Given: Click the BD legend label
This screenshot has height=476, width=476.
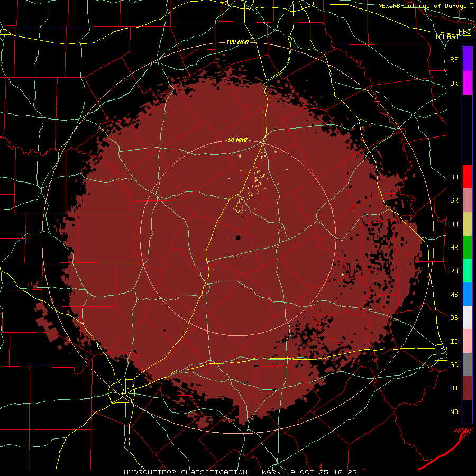Looking at the screenshot, I should (454, 224).
